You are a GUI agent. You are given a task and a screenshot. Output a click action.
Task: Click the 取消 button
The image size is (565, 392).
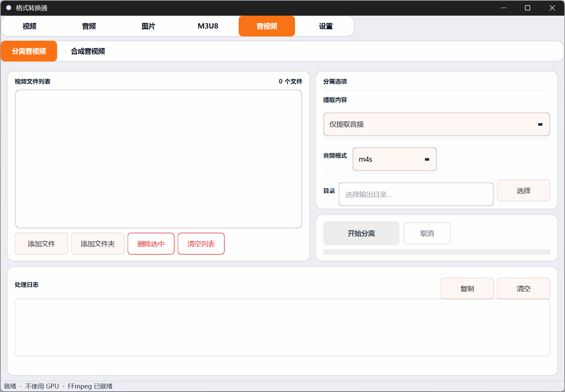pos(427,233)
